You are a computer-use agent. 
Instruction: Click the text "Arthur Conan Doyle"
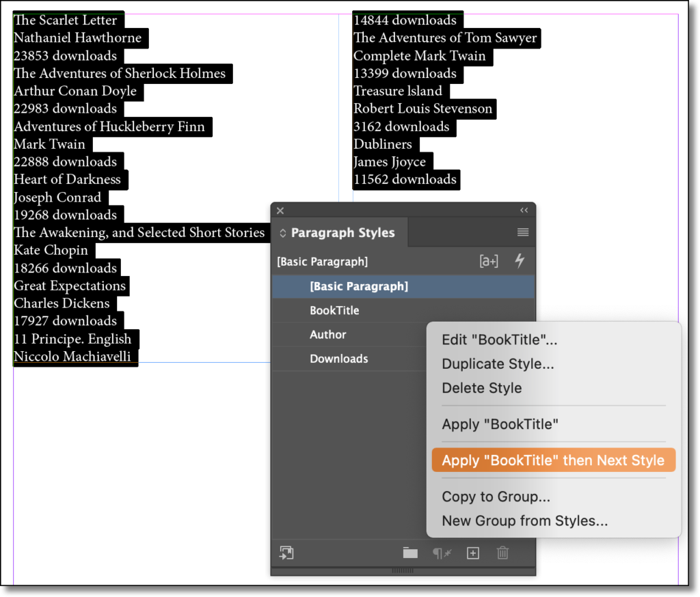click(x=75, y=91)
